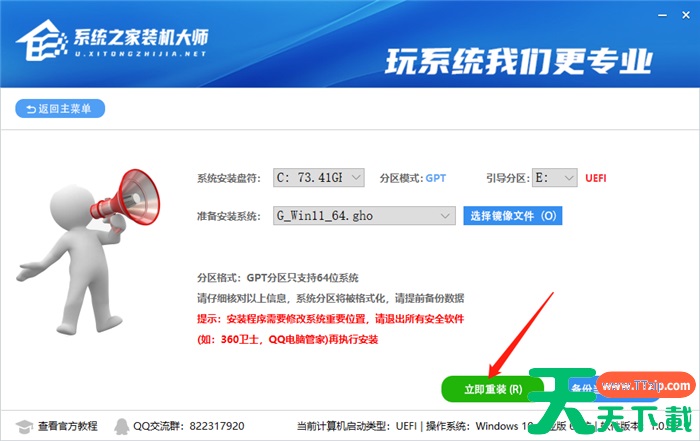Click QQ交流群 822317920 text

pos(188,426)
